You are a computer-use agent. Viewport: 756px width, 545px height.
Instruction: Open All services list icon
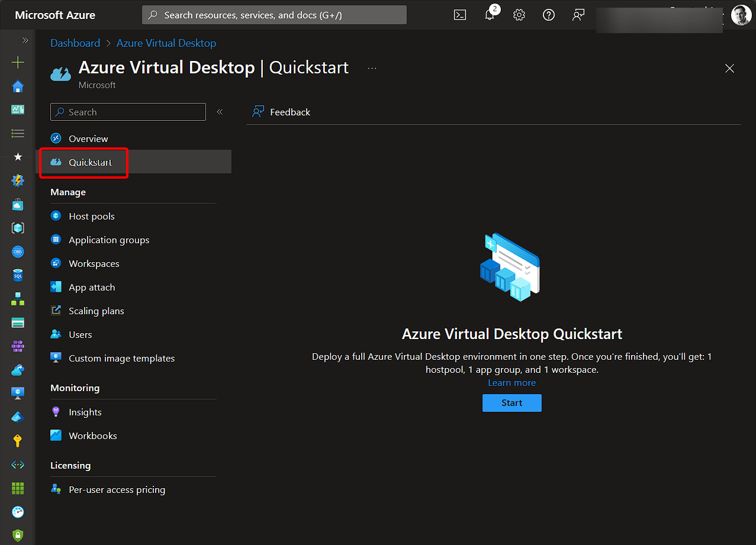[18, 133]
